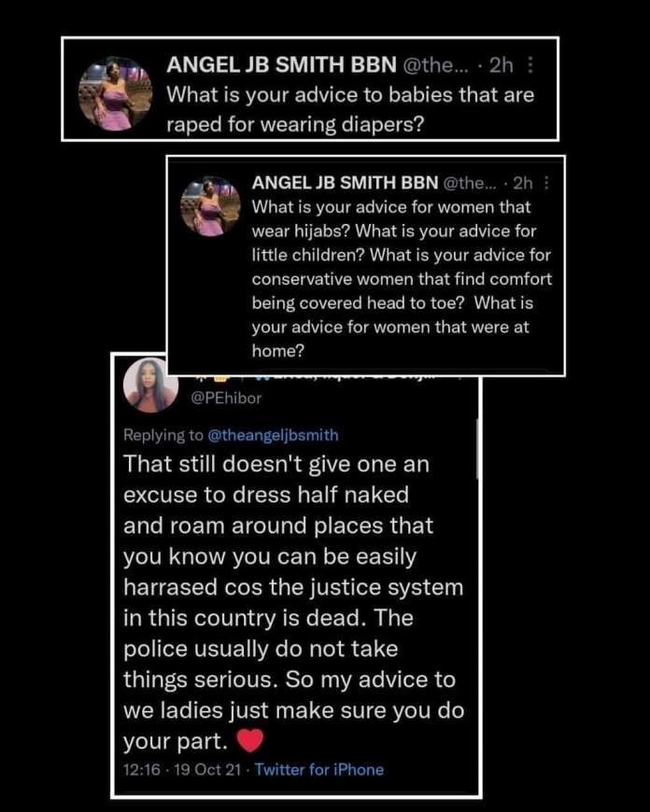
Task: Click the truncated @the... handle in second tweet
Action: click(x=469, y=183)
